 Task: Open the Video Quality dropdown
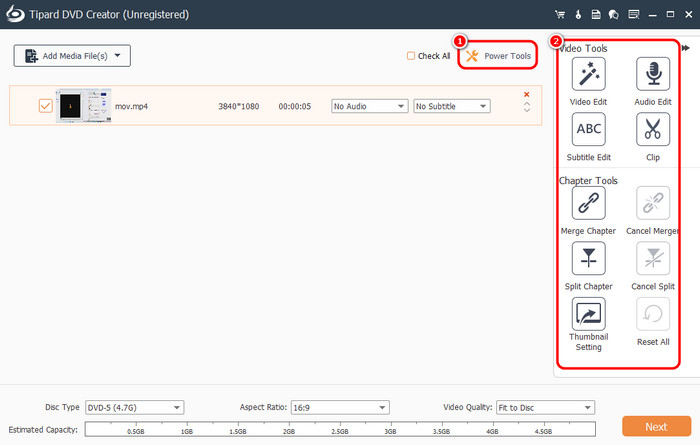point(546,407)
